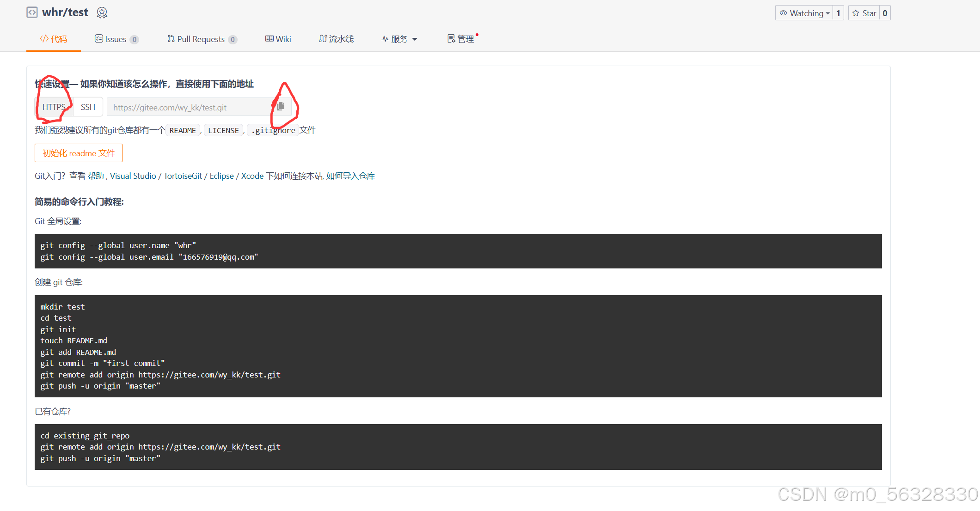Click the badge icon next to repo title
Image resolution: width=980 pixels, height=511 pixels.
[102, 13]
